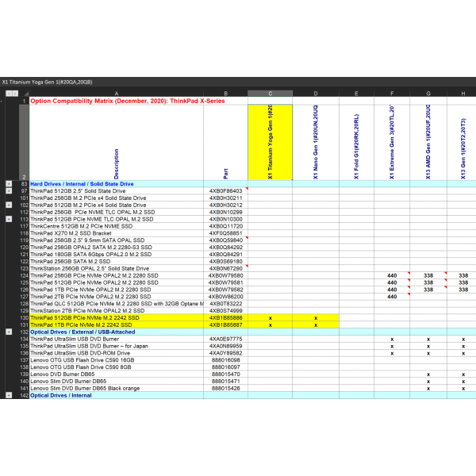Expand the group at row 83
The width and height of the screenshot is (476, 476).
[8, 184]
